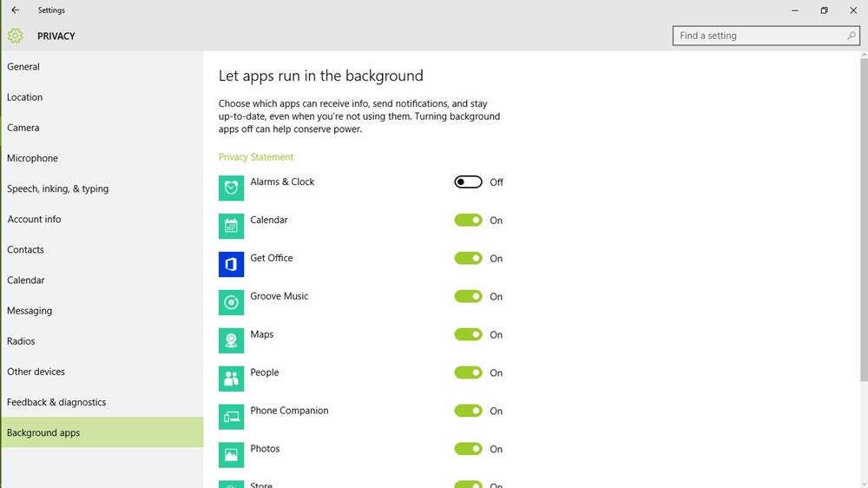This screenshot has width=868, height=488.
Task: Open the Privacy Statement link
Action: [256, 157]
